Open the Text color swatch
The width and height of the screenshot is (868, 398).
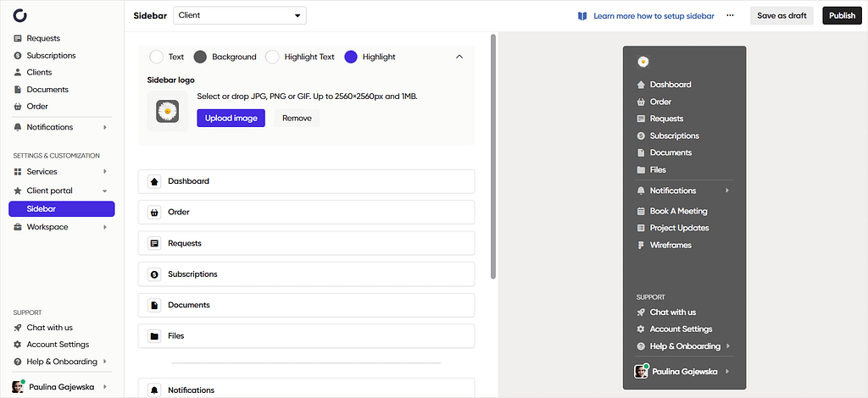[x=157, y=57]
